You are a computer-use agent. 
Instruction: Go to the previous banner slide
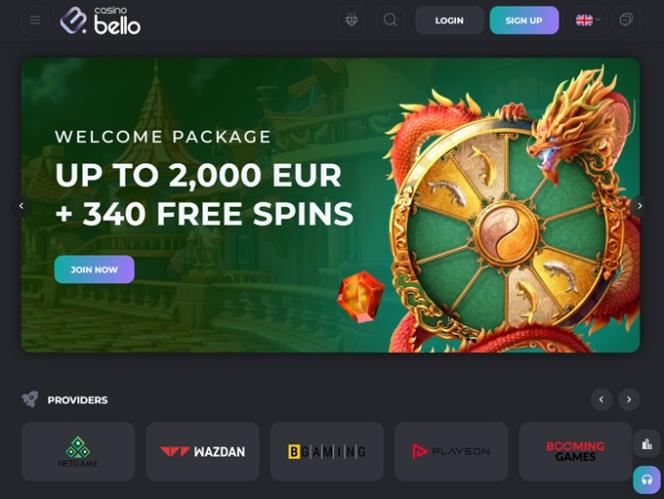coord(21,206)
